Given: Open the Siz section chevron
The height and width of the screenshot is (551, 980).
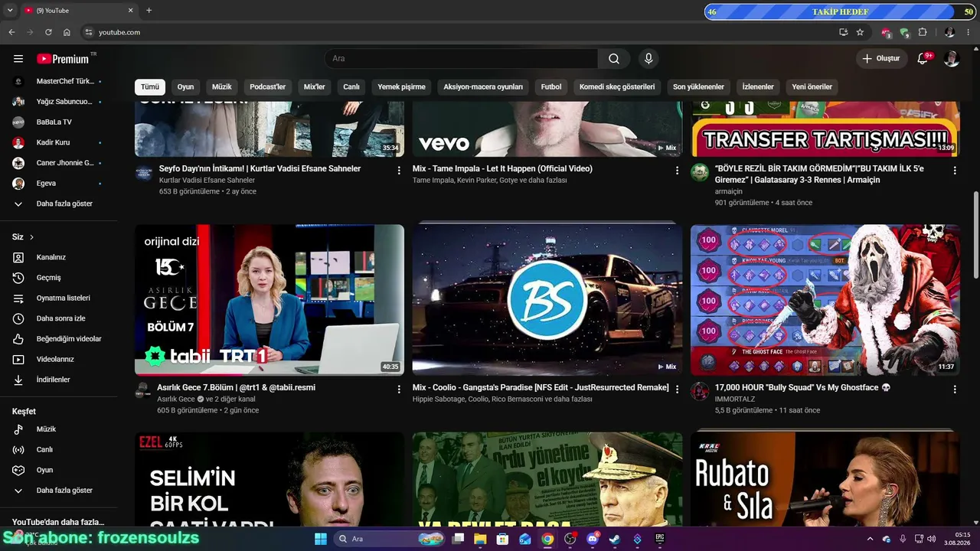Looking at the screenshot, I should [31, 237].
